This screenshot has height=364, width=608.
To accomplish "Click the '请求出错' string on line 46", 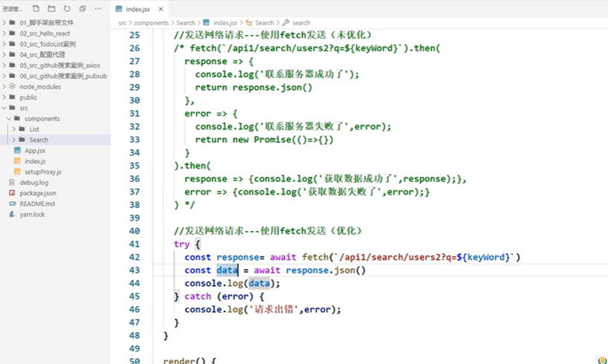I will (x=274, y=309).
